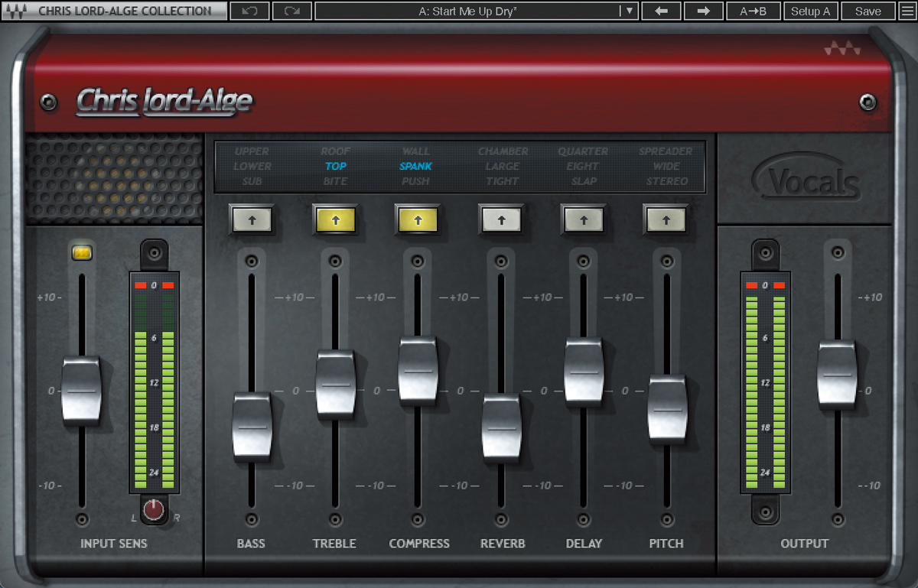918x588 pixels.
Task: Select the BITE treble mode label
Action: point(335,181)
